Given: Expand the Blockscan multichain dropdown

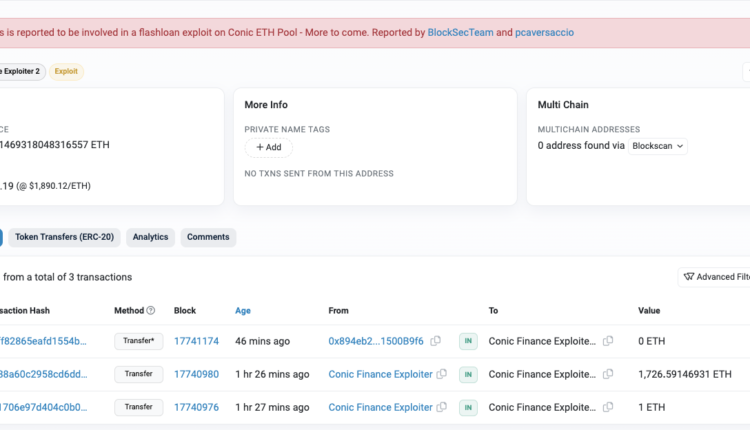Looking at the screenshot, I should pos(658,146).
